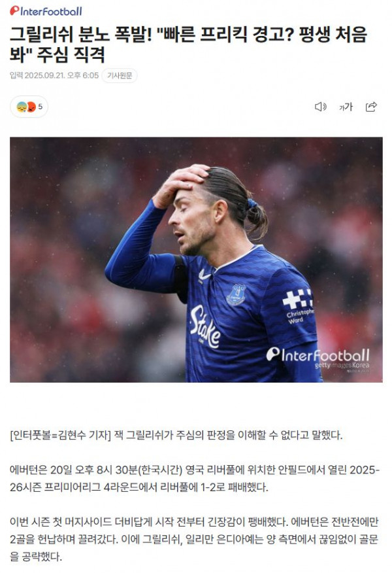Viewport: 392px width, 573px height.
Task: Select the angry red reaction emoji
Action: tap(31, 107)
